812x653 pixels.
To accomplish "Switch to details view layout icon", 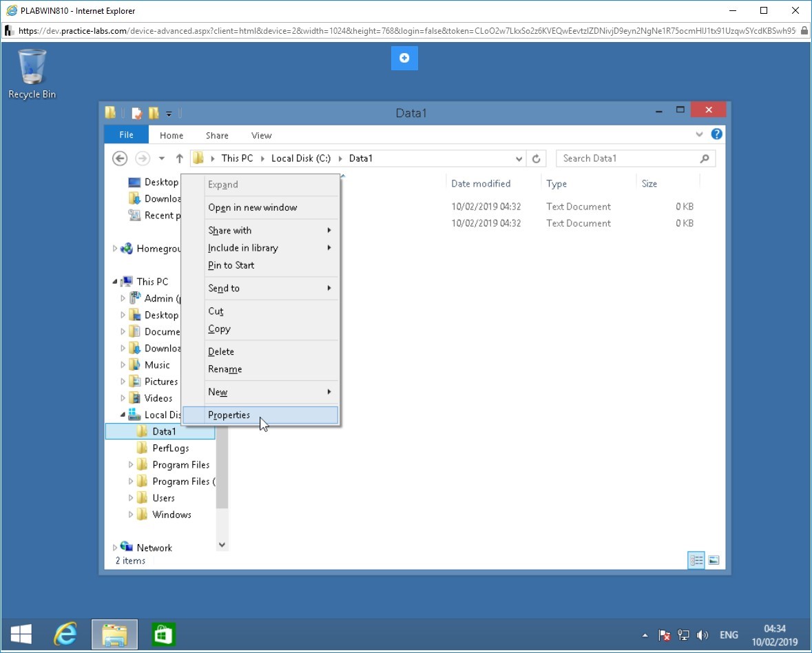I will click(696, 560).
